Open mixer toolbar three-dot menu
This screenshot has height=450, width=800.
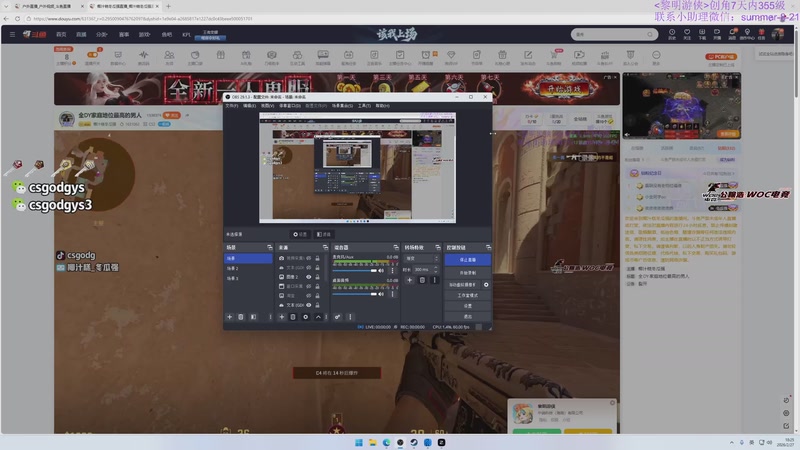pos(350,317)
